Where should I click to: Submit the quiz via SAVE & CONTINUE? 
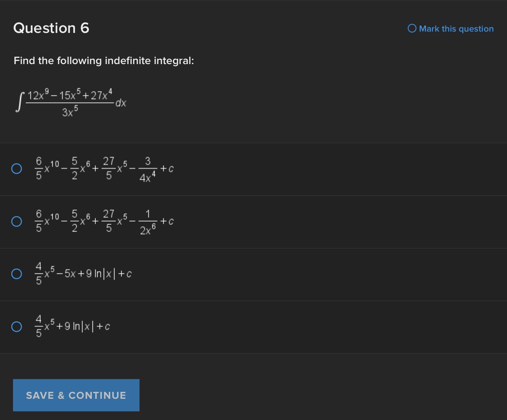tap(76, 395)
